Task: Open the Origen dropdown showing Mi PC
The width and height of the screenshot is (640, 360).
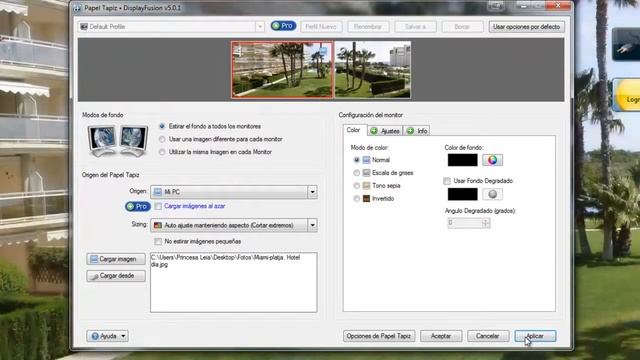Action: coord(233,192)
